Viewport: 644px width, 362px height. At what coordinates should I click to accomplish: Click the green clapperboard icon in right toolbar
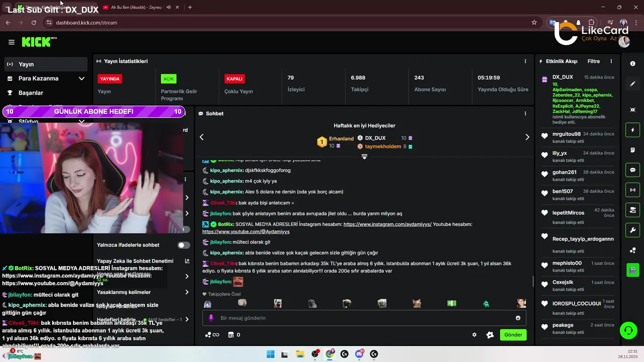pos(633,270)
